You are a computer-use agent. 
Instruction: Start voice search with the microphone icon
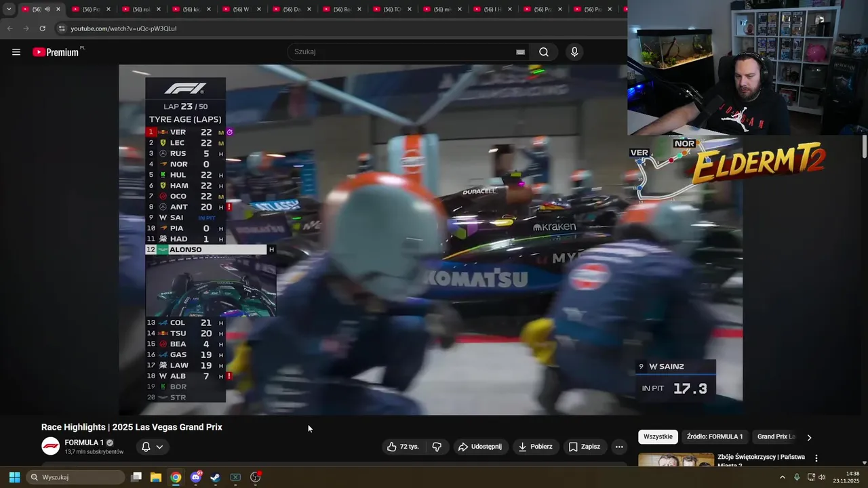pos(574,52)
